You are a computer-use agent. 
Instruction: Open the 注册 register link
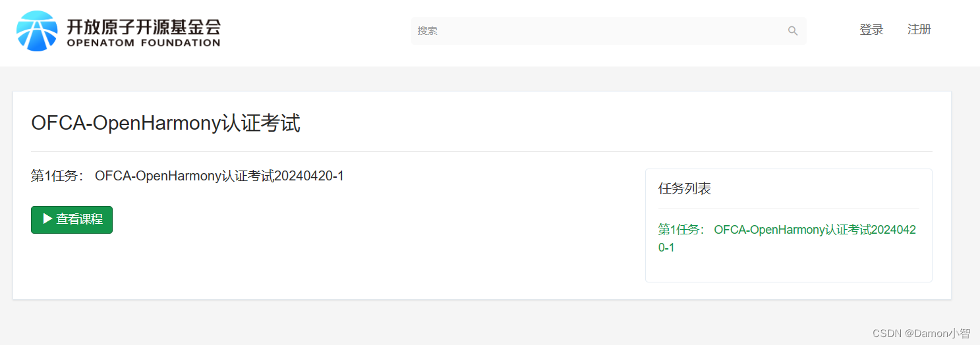point(919,30)
